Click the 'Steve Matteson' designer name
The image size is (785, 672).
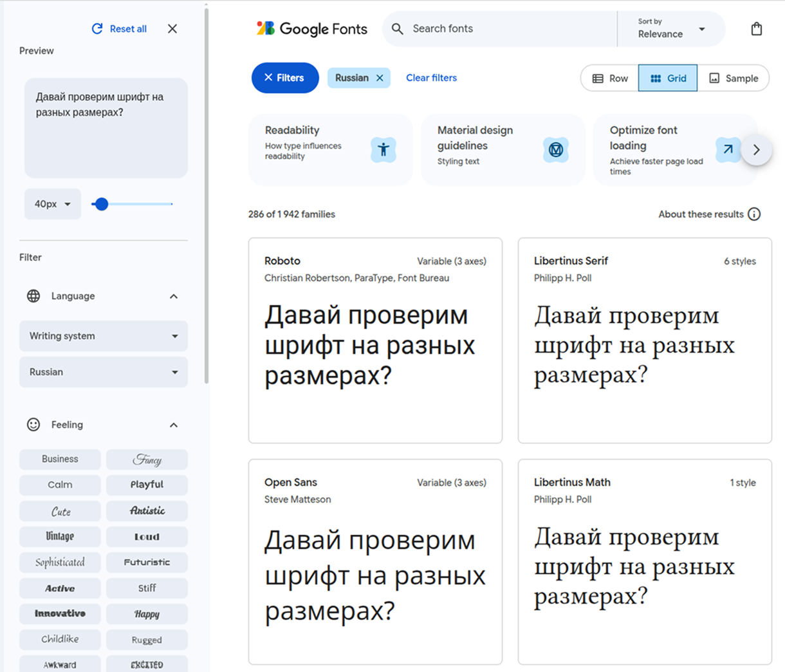[298, 499]
